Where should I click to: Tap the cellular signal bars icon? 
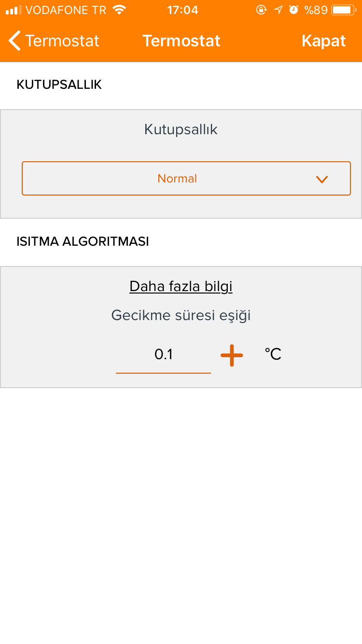(x=14, y=10)
